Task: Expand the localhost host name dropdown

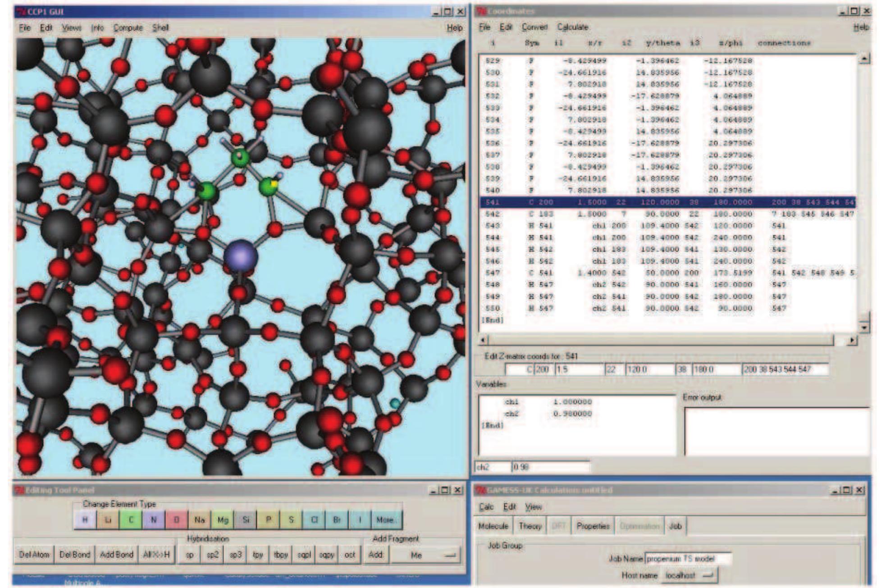Action: (689, 575)
